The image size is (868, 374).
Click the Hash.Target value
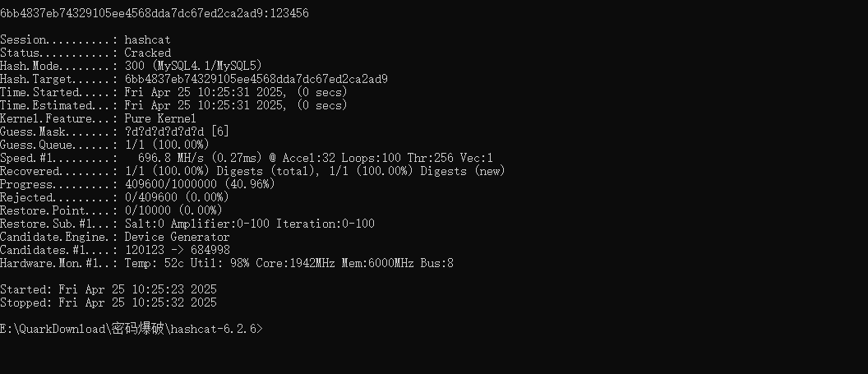pyautogui.click(x=256, y=79)
